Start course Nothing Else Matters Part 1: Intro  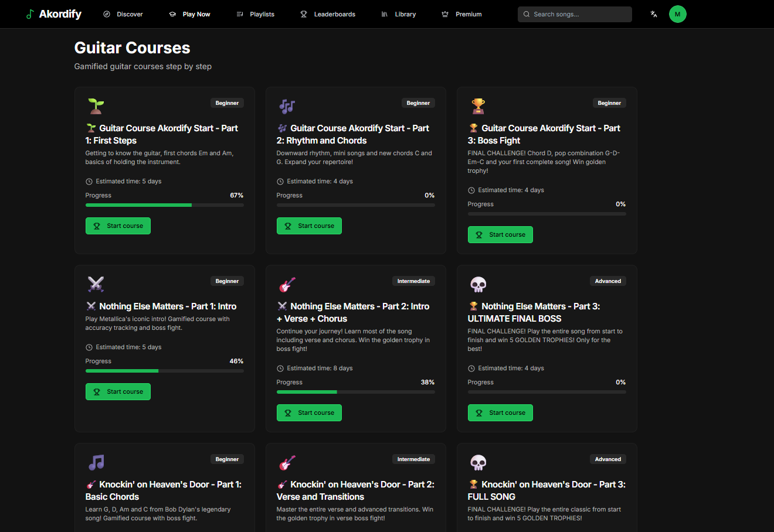coord(118,392)
